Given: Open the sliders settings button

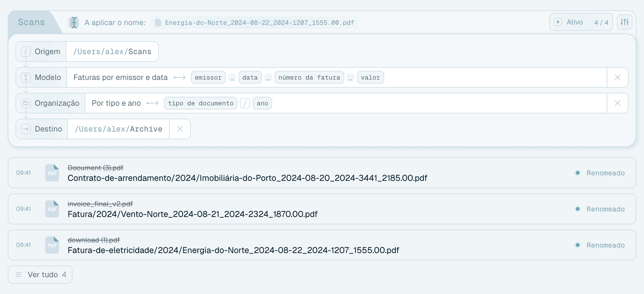Looking at the screenshot, I should pos(625,22).
